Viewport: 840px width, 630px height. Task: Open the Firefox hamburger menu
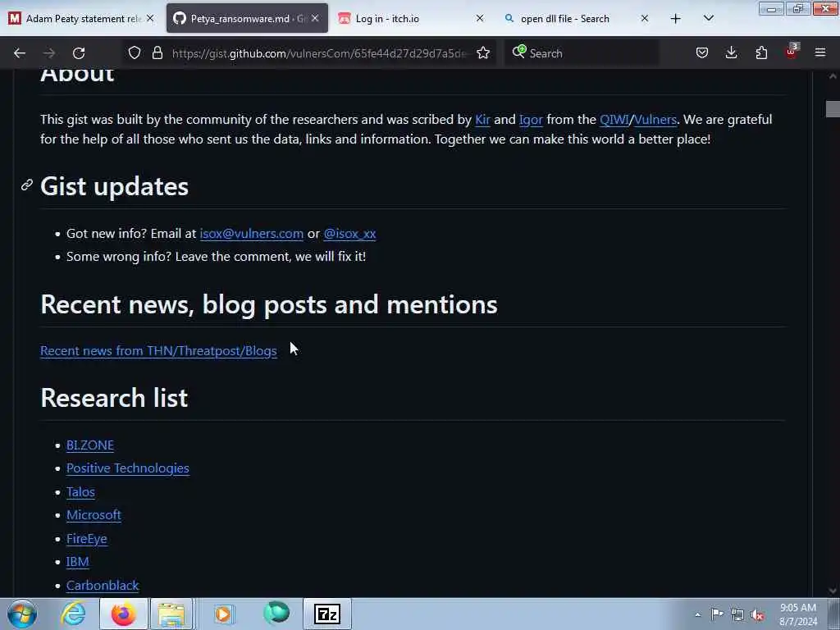pos(820,53)
